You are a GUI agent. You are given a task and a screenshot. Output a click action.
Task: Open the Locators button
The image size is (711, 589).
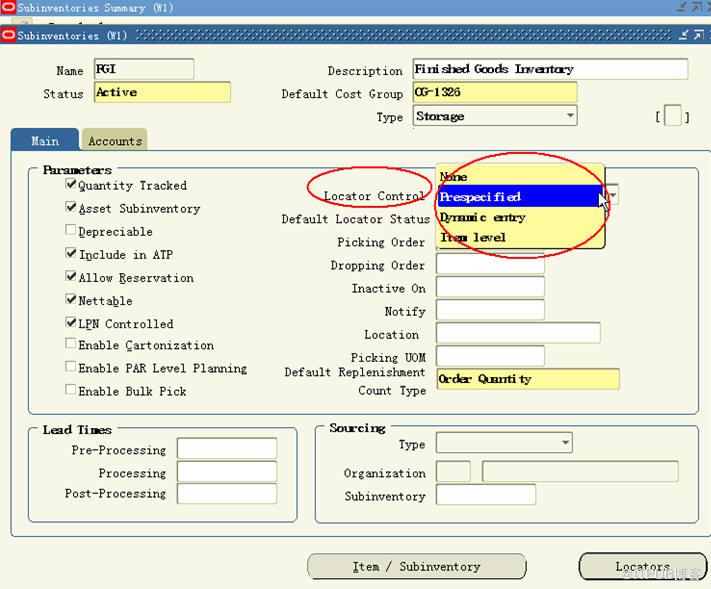pyautogui.click(x=642, y=567)
